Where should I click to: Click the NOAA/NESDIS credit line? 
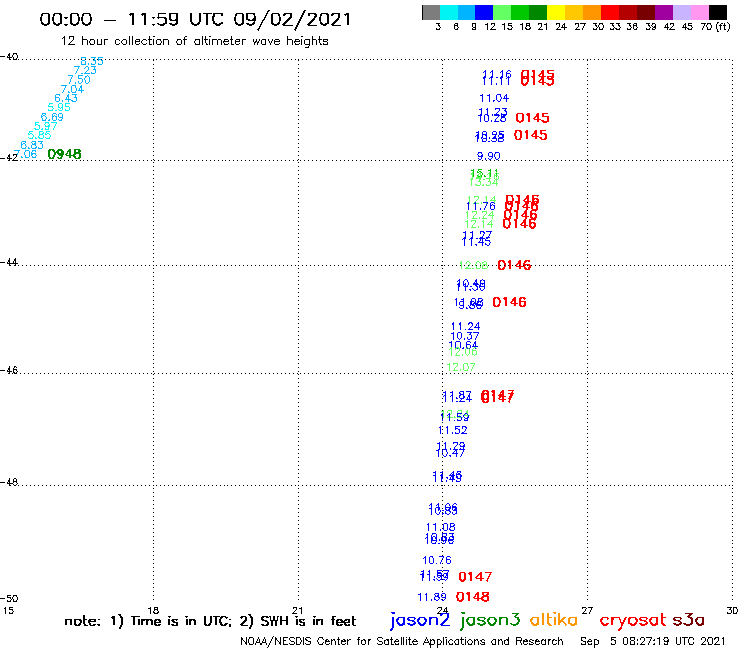pyautogui.click(x=402, y=641)
